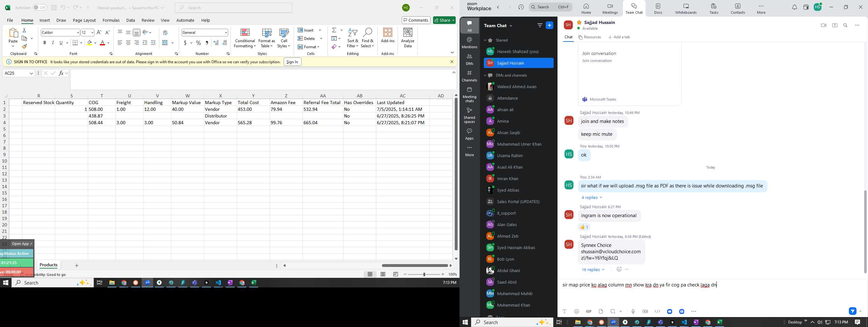Click Analyze Data icon

pyautogui.click(x=408, y=38)
